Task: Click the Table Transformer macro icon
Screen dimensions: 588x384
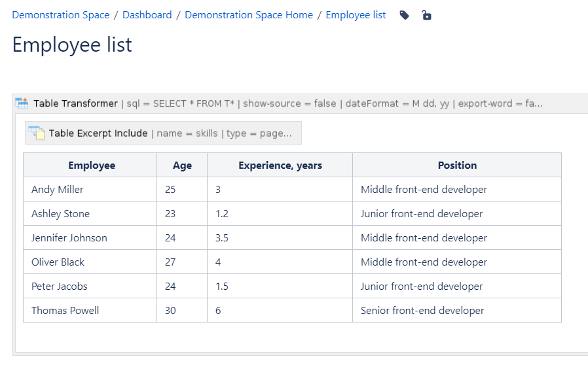Action: point(22,103)
